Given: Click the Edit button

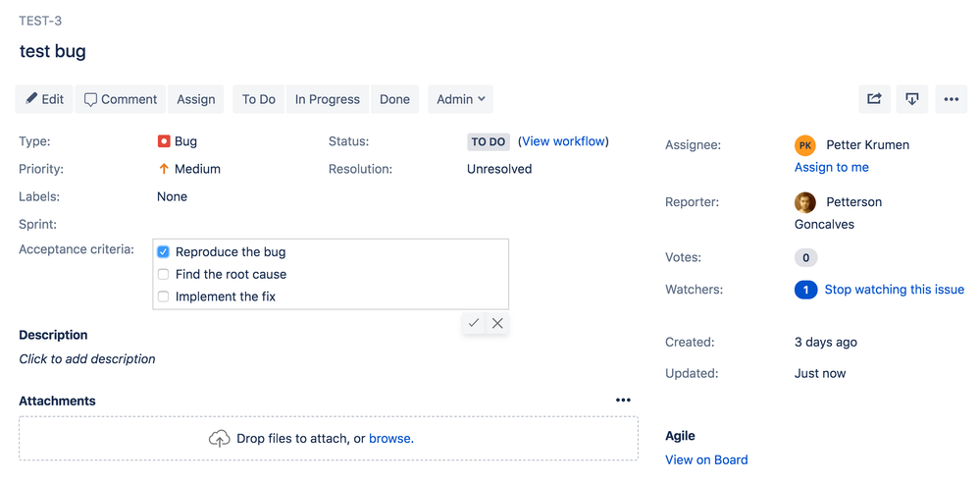Looking at the screenshot, I should [x=44, y=99].
